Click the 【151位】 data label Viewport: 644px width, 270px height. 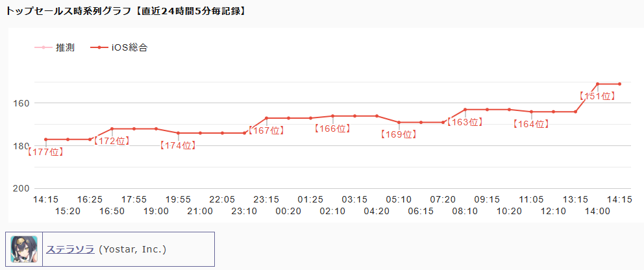597,96
